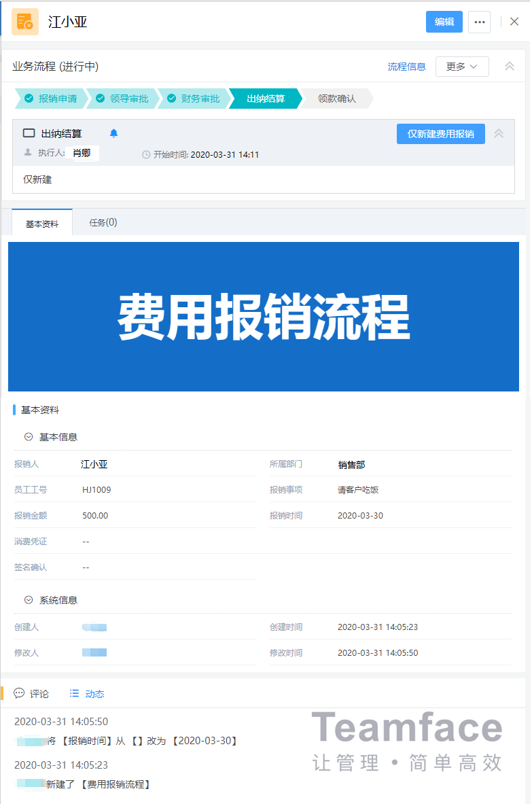532x804 pixels.
Task: Collapse the 系统信息 group
Action: click(x=29, y=600)
